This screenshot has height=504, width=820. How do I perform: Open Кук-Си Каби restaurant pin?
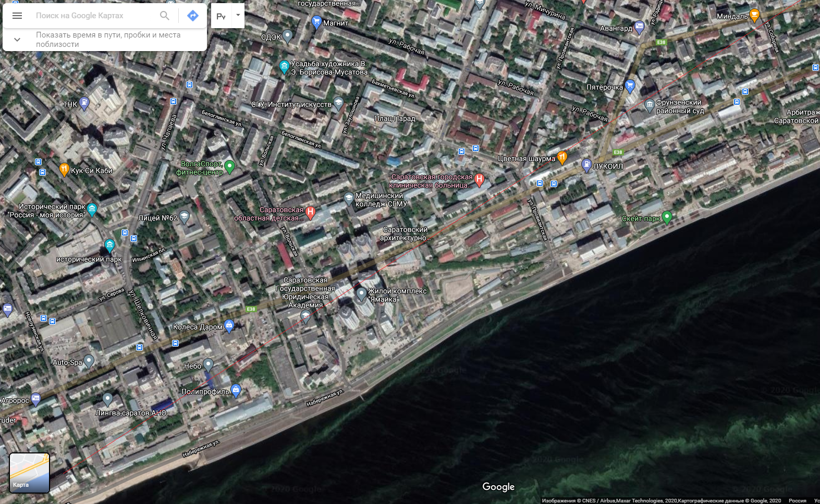coord(64,169)
